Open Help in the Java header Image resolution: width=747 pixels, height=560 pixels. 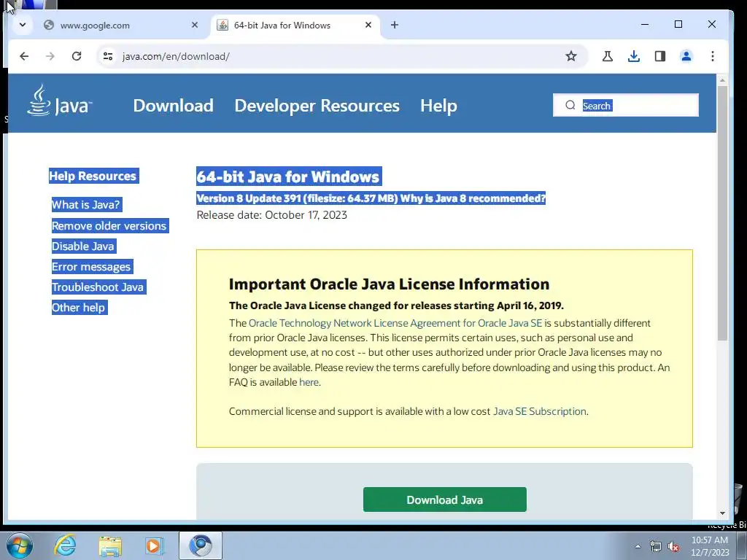point(438,105)
